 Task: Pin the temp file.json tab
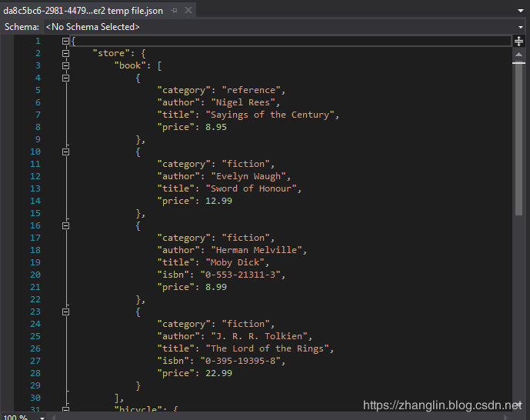174,11
